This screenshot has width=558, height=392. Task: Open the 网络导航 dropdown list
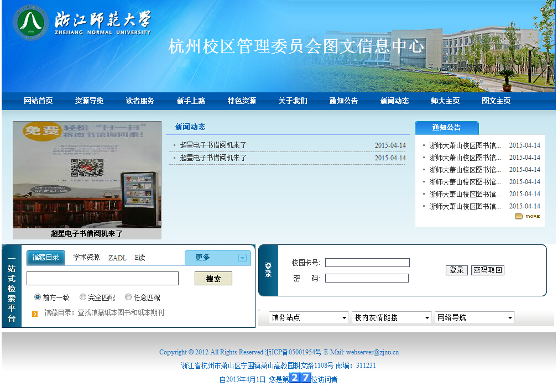(474, 317)
